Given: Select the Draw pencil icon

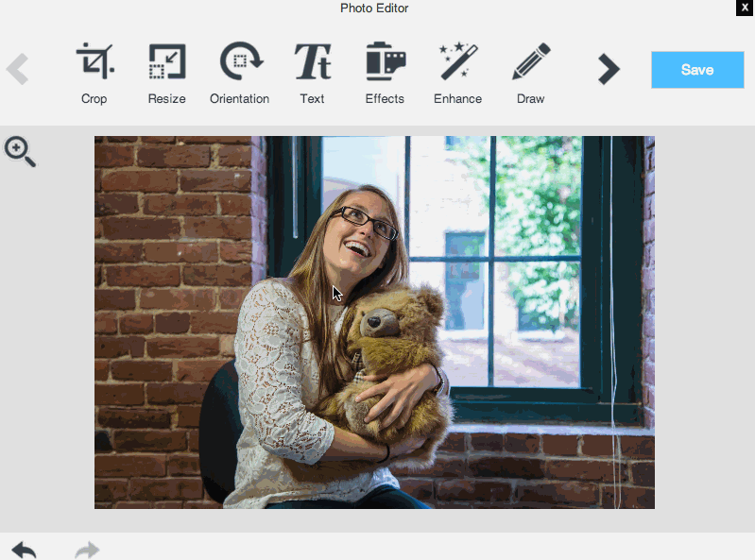Looking at the screenshot, I should pos(530,62).
